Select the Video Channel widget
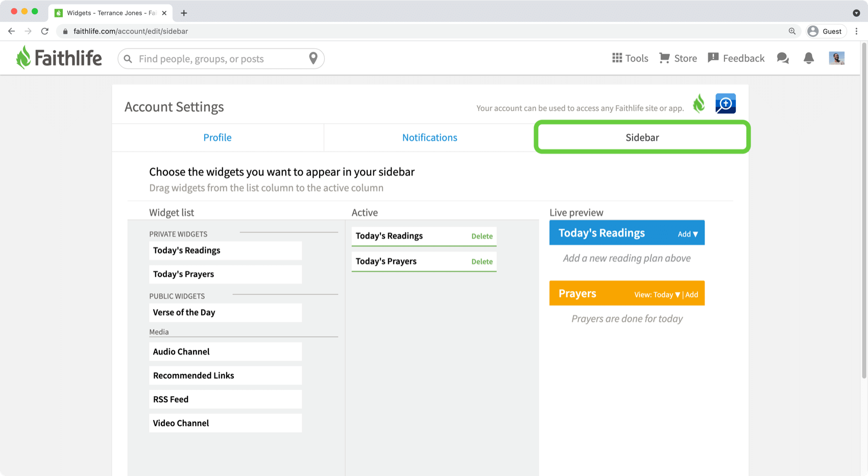The height and width of the screenshot is (476, 868). [x=225, y=423]
